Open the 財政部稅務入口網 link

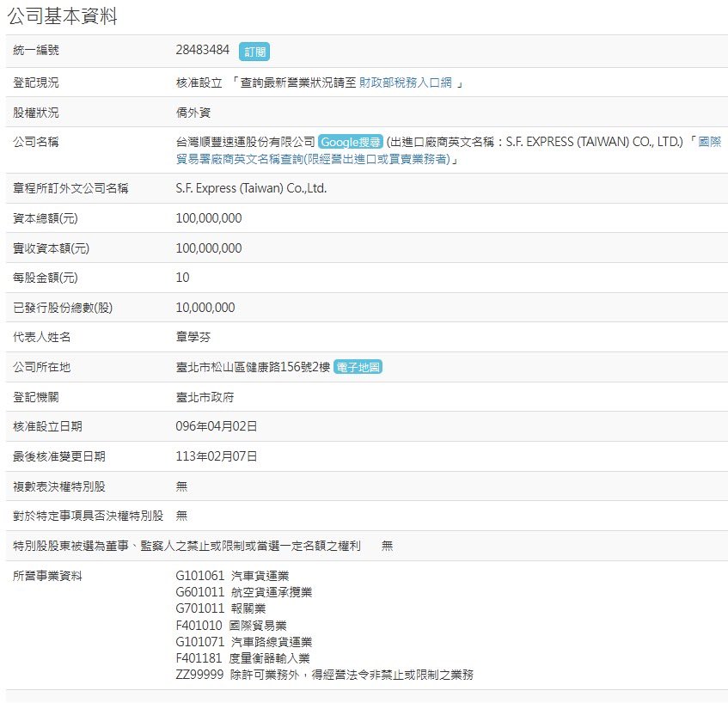pos(406,83)
